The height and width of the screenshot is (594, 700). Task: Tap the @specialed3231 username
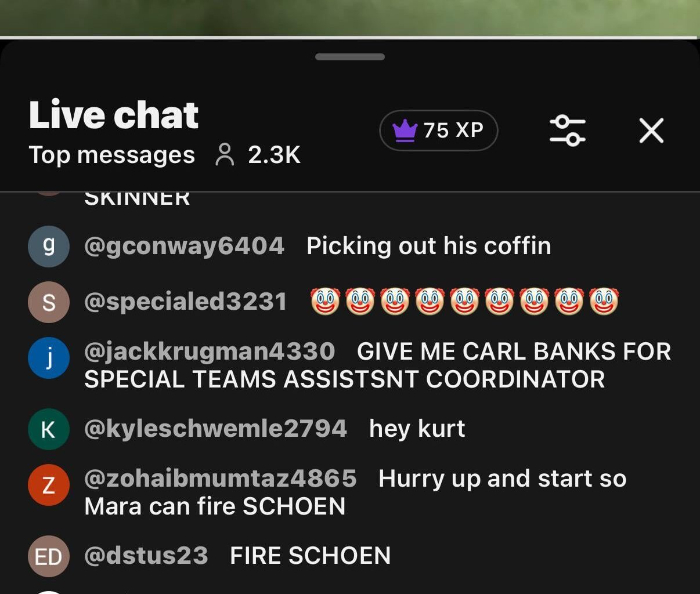pos(186,302)
